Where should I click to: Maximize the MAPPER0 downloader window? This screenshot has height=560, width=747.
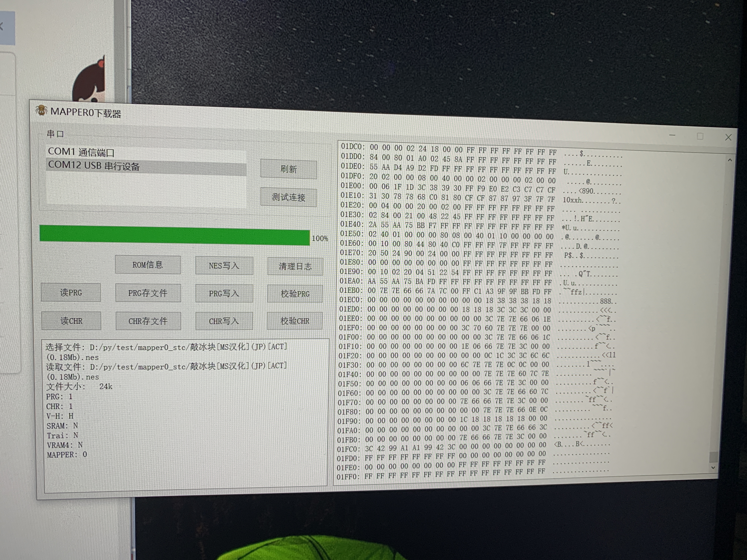[x=700, y=136]
